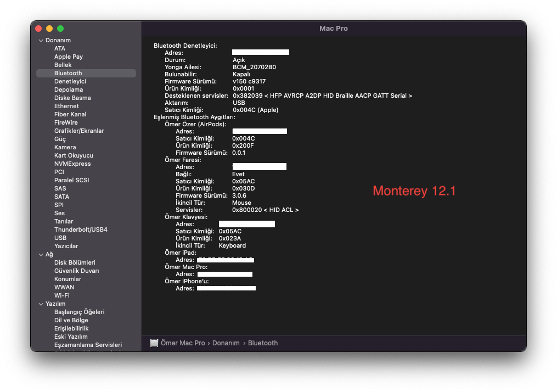Click the Ömer Özer (AirPods) entry

click(195, 124)
